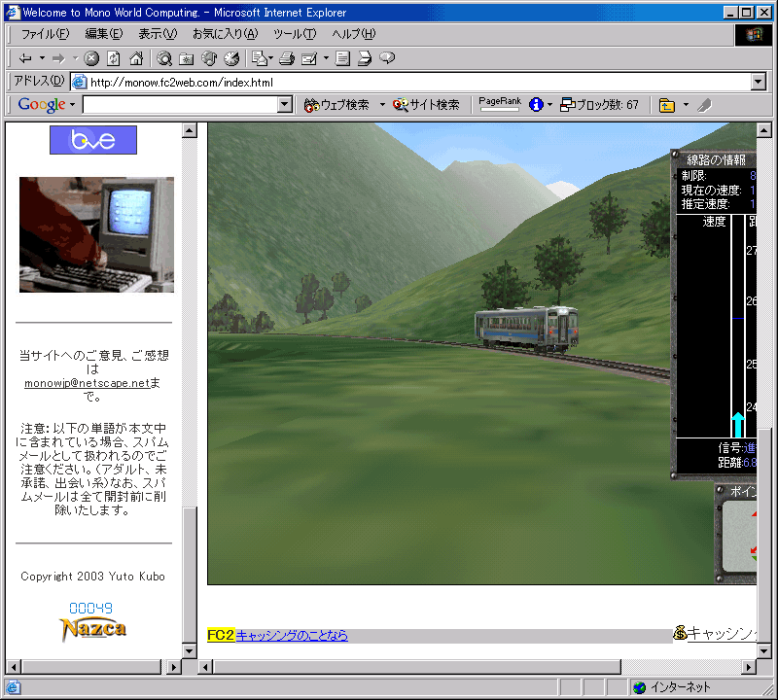Follow the キャッシングのことなら link
Screen dimensions: 778x700
(292, 635)
